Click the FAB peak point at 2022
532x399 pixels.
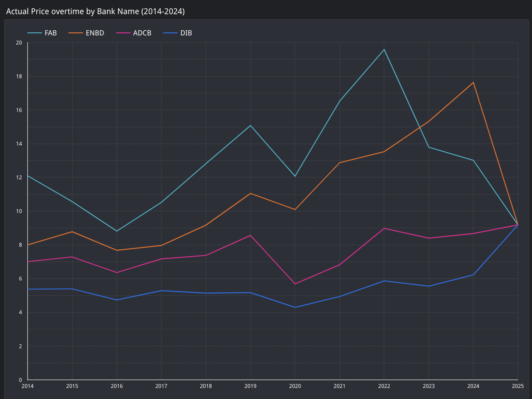tap(384, 50)
